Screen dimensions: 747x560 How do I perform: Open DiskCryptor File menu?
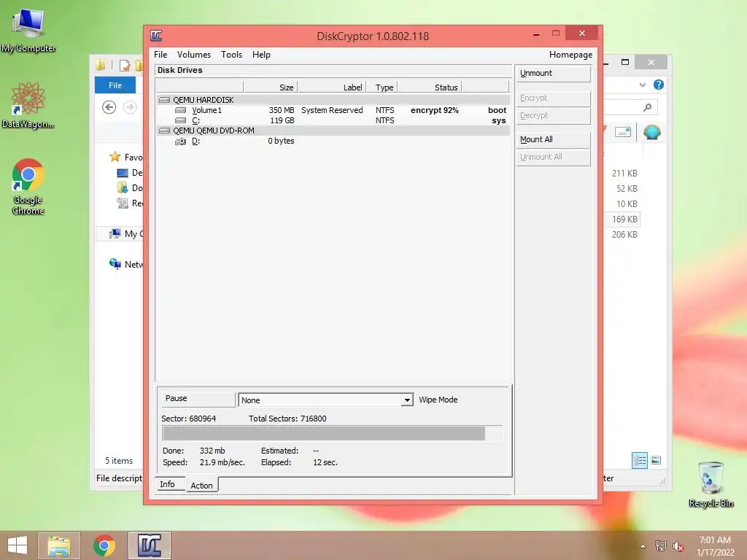[x=160, y=55]
